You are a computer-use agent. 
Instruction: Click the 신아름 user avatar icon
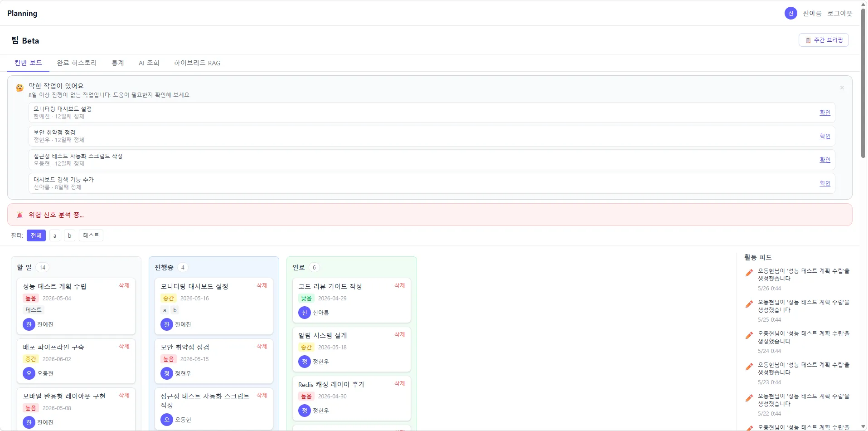click(790, 13)
